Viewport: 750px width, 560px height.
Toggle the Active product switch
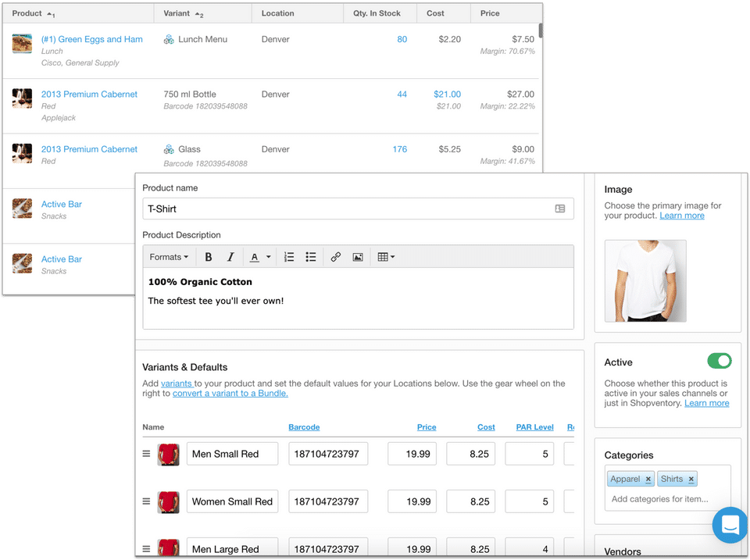pyautogui.click(x=720, y=361)
